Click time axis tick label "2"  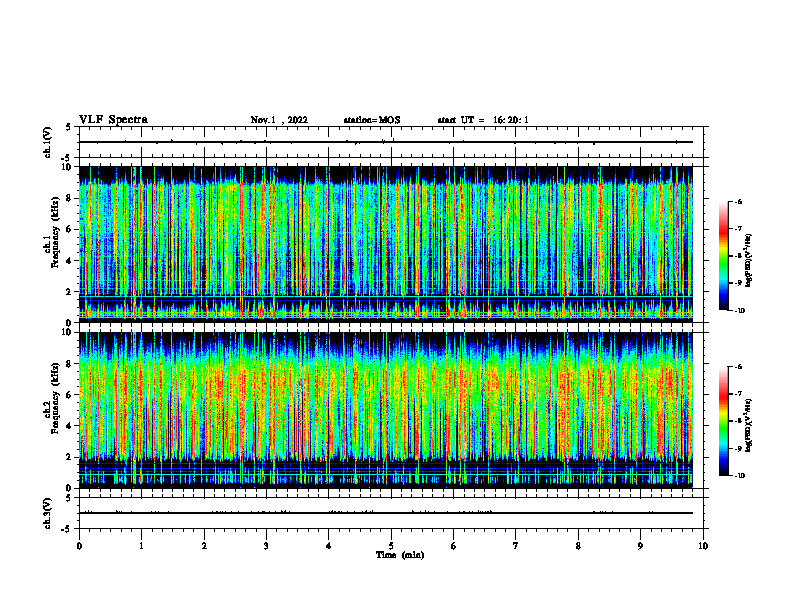click(204, 546)
